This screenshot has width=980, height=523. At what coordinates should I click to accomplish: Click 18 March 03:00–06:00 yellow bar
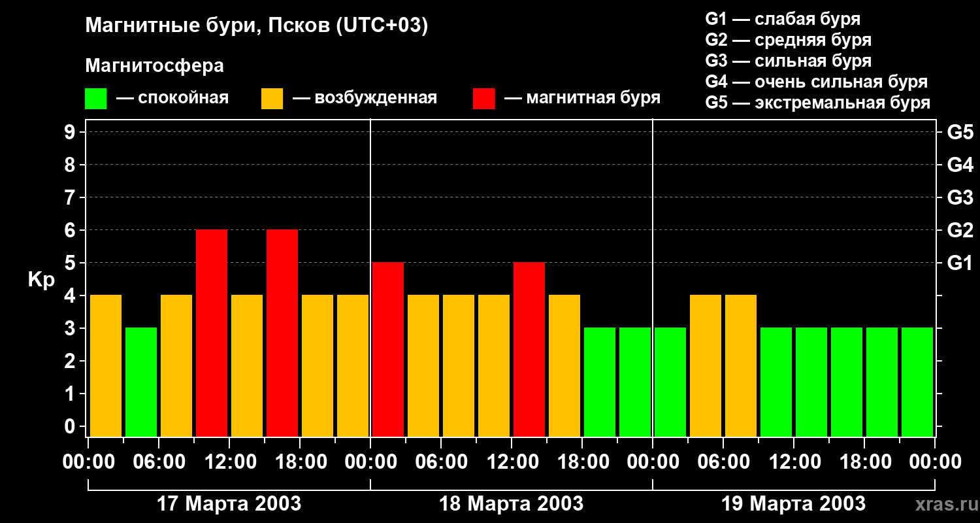click(x=423, y=366)
